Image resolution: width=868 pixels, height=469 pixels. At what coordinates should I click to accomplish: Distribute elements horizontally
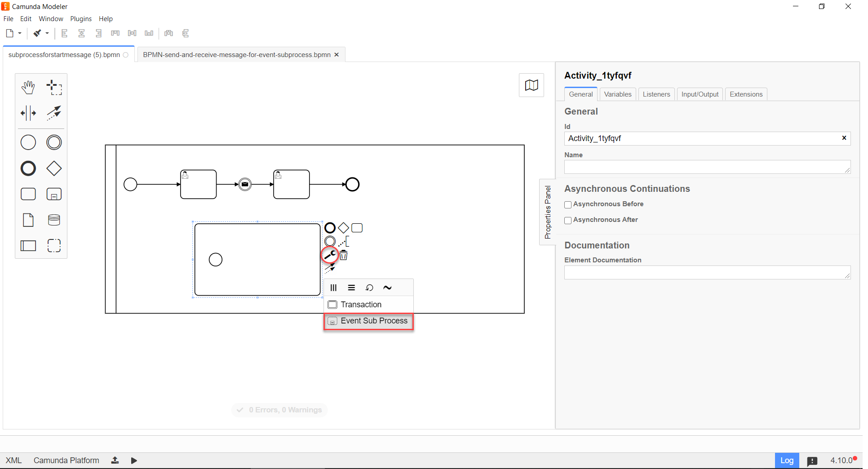pos(169,33)
